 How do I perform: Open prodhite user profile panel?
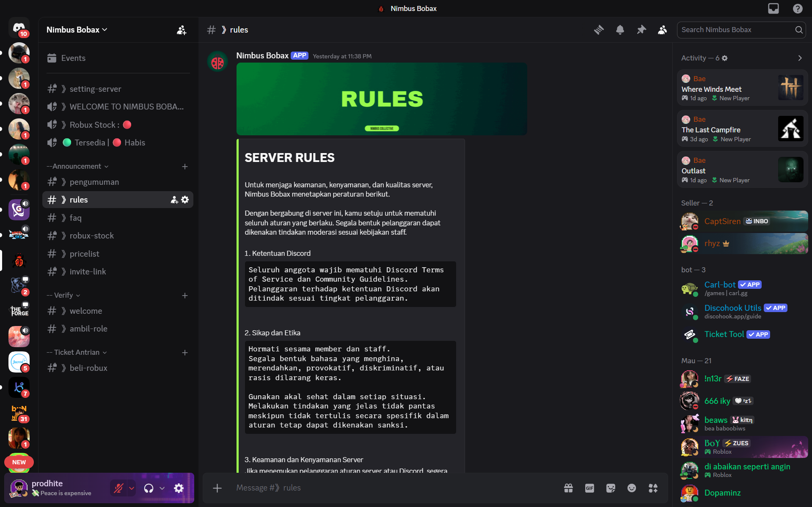point(57,488)
